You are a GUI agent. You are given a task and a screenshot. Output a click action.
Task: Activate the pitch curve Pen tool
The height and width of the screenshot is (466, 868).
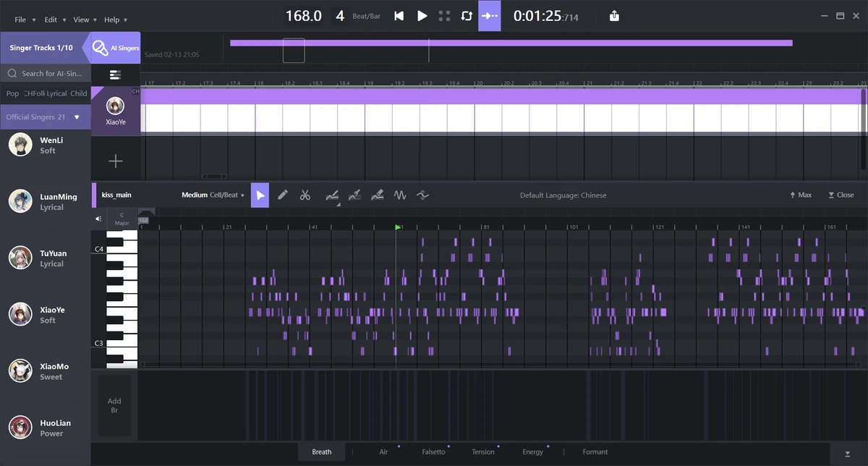click(332, 195)
